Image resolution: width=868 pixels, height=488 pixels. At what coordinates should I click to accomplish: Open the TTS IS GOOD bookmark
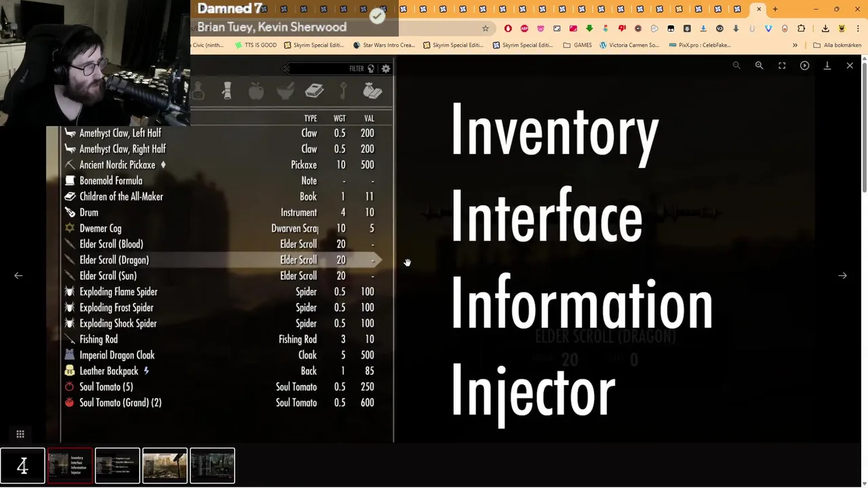256,45
